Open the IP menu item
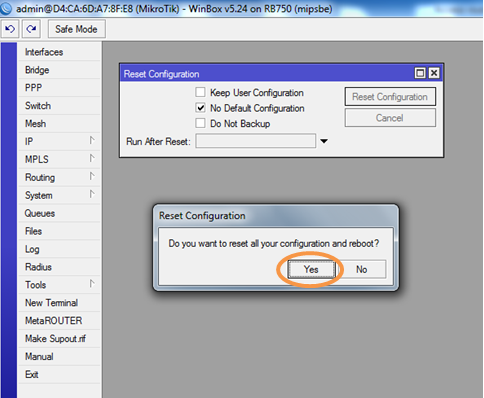Viewport: 484px width, 398px height. coord(59,142)
